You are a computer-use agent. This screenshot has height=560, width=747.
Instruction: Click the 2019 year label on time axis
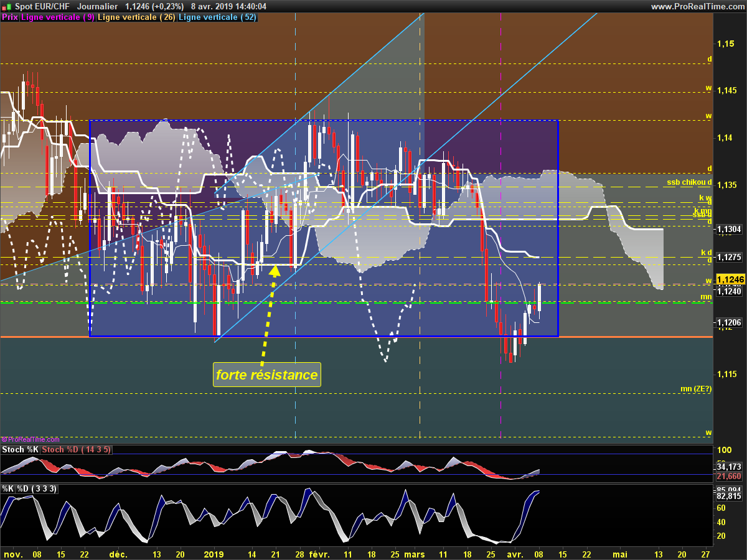tap(214, 554)
